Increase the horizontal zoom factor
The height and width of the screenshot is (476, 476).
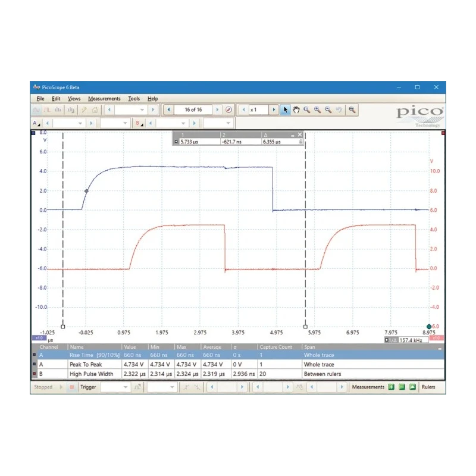coord(274,109)
